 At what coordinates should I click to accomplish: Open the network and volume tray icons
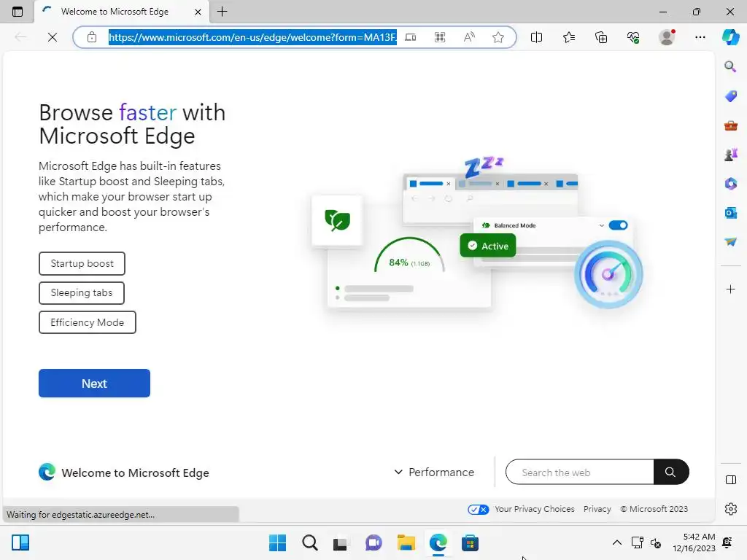(x=646, y=542)
